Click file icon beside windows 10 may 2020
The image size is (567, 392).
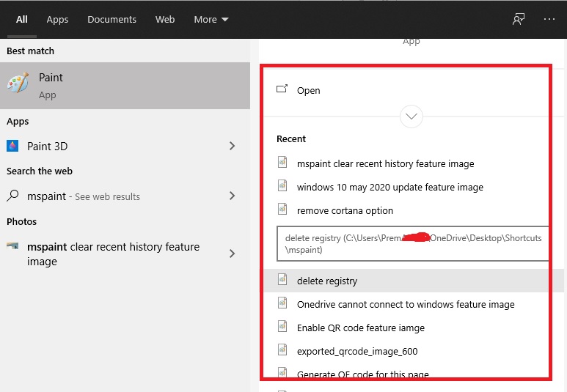pos(282,185)
